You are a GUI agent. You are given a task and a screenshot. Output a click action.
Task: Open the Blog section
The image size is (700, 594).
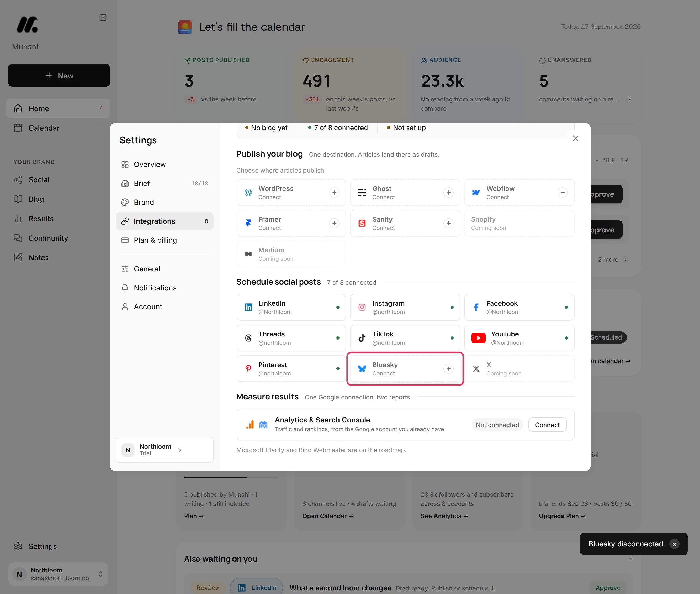click(58, 199)
